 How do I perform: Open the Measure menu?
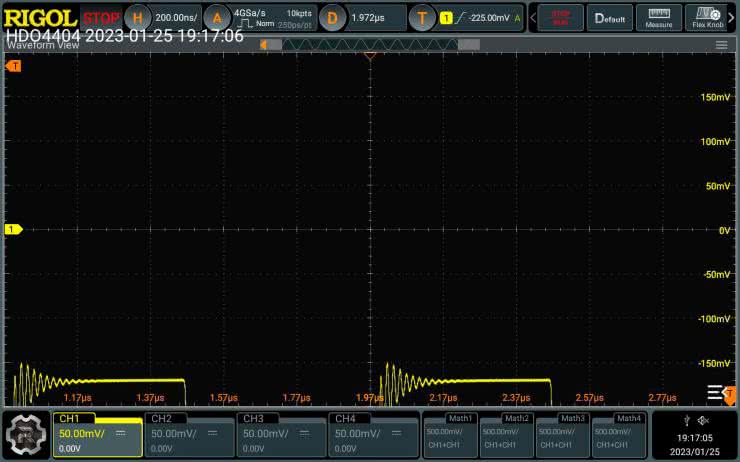[658, 18]
